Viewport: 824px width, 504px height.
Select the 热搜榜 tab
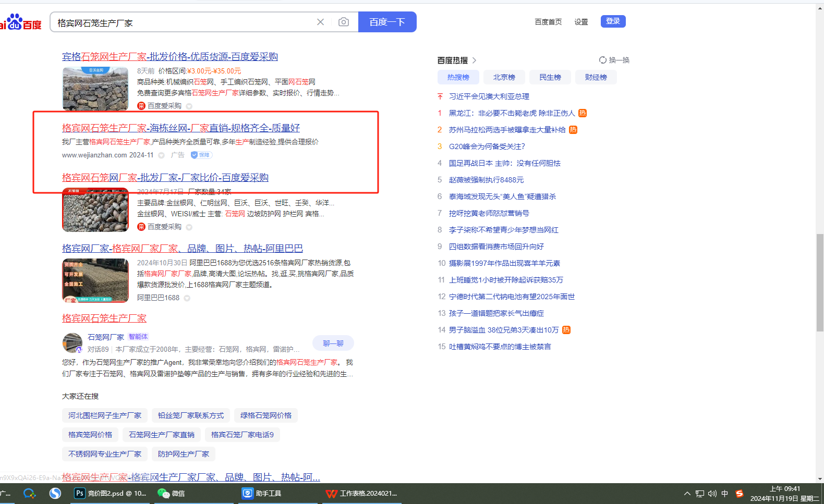458,77
